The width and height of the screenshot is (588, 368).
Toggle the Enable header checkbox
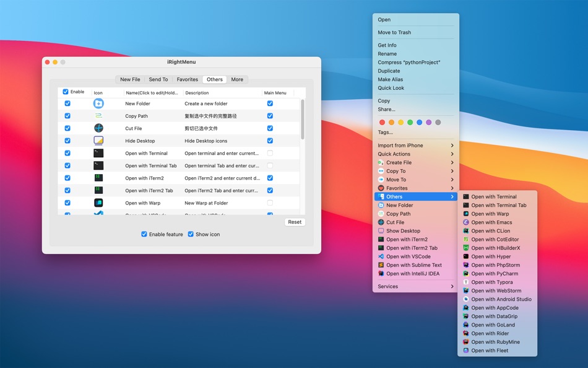(66, 92)
